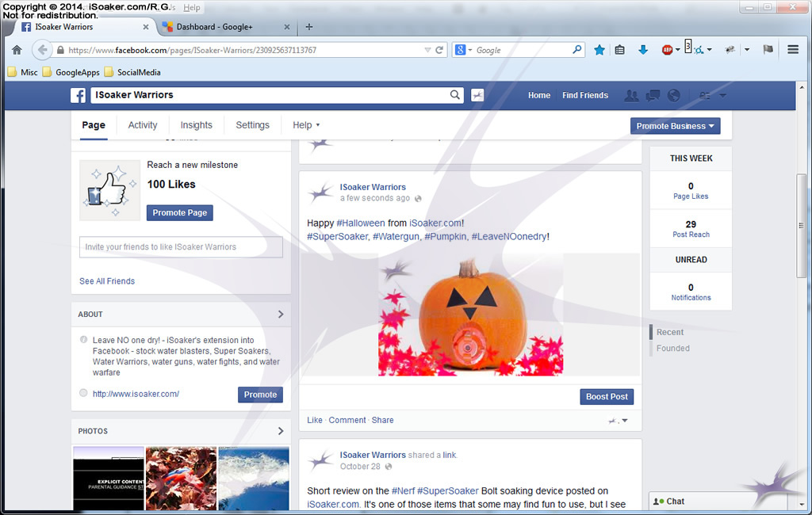Open a new browser tab with plus
Viewport: 812px width, 515px height.
point(309,27)
